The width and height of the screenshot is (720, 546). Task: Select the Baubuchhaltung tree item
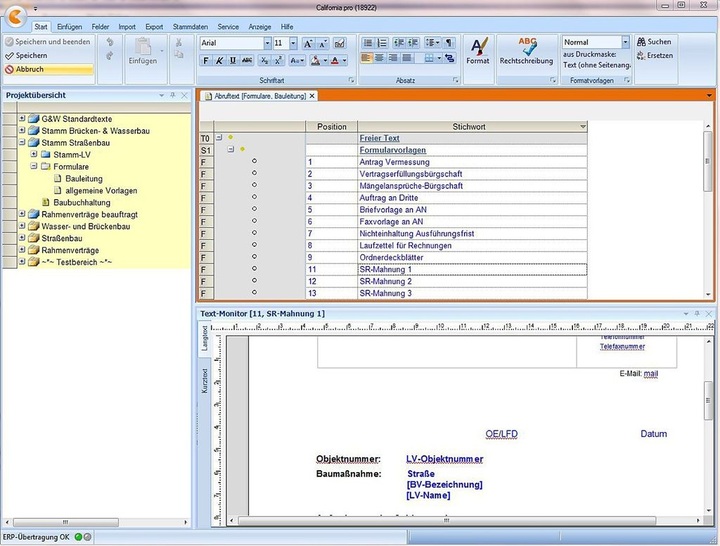point(81,203)
